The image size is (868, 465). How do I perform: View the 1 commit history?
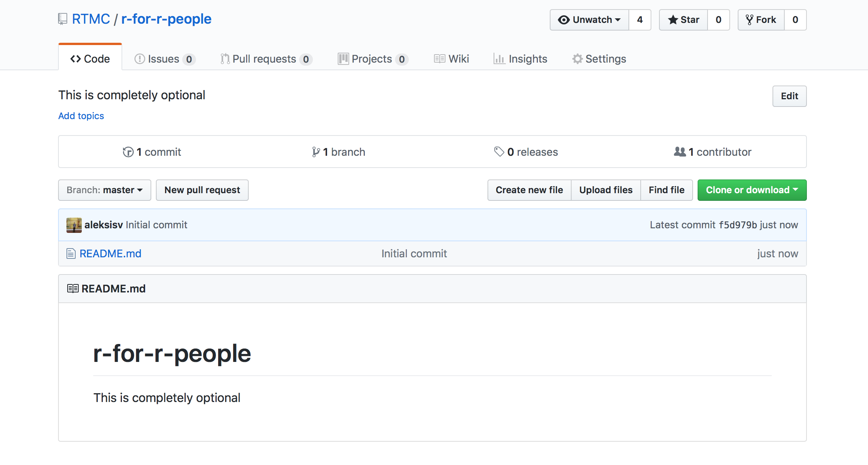[x=152, y=152]
